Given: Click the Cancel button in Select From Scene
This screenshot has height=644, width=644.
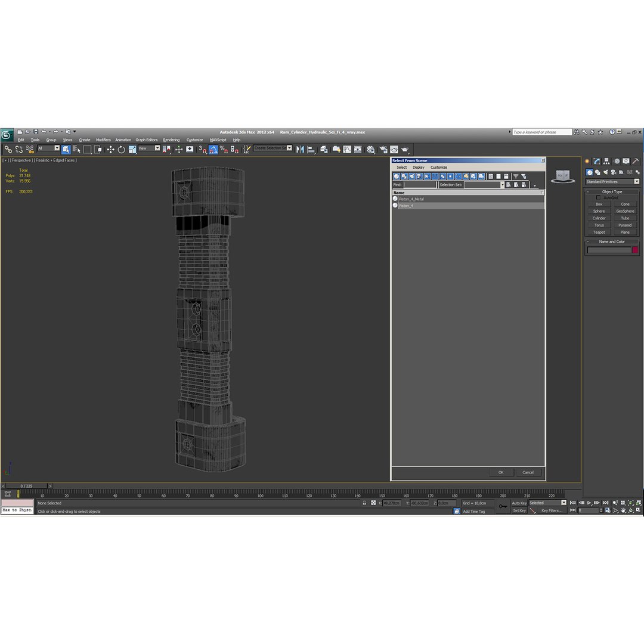Looking at the screenshot, I should 528,472.
